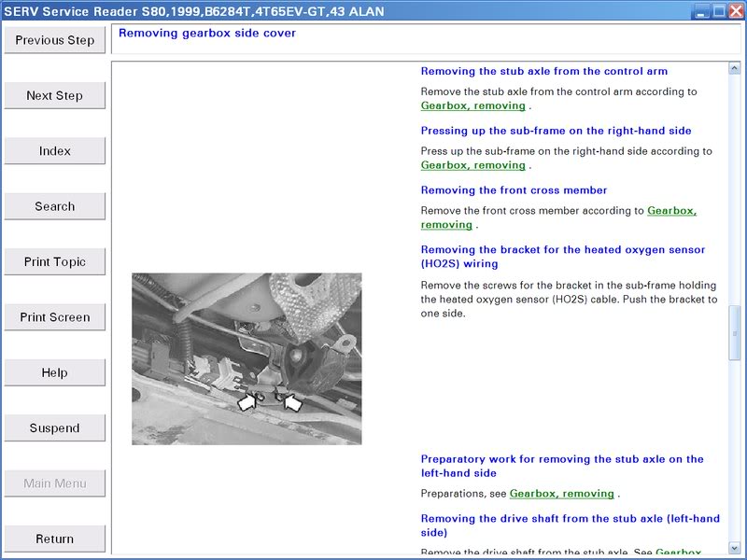Open the Gearbox, removing link after Preparations, see

pyautogui.click(x=562, y=494)
